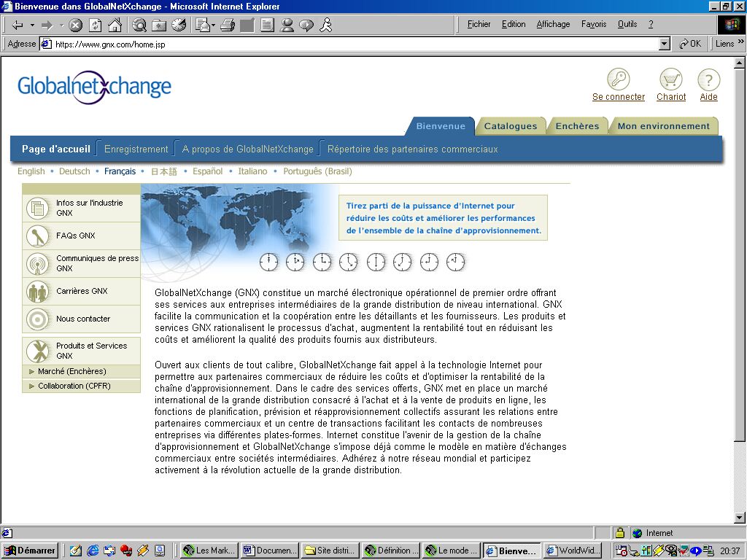Click the Se connecter link
Viewport: 747px width, 560px height.
pyautogui.click(x=619, y=97)
